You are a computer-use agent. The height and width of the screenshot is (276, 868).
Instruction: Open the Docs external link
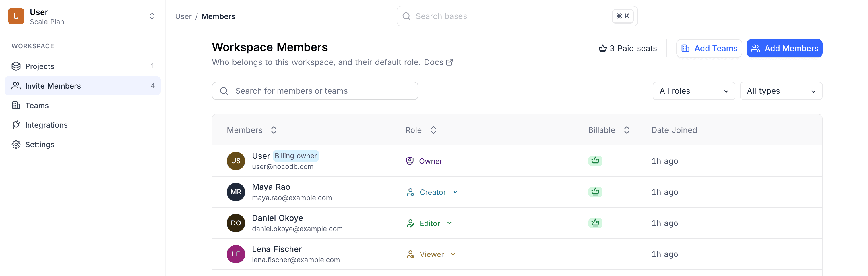point(438,62)
